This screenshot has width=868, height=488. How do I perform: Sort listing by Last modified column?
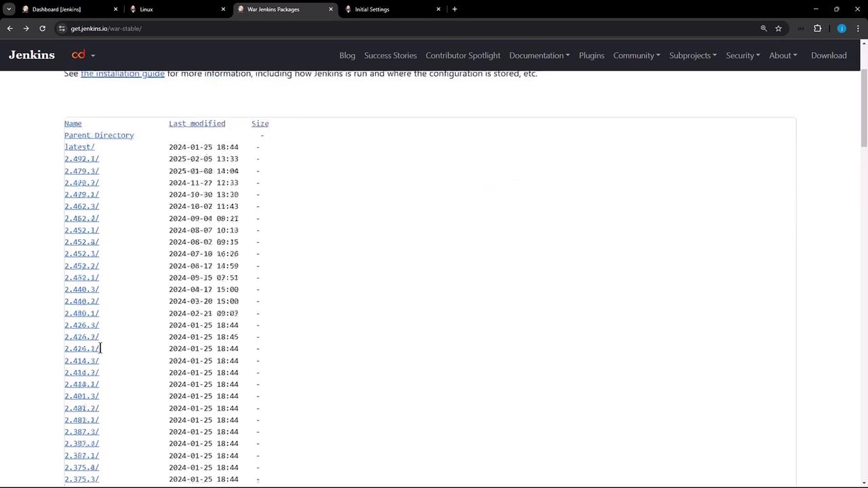coord(197,123)
